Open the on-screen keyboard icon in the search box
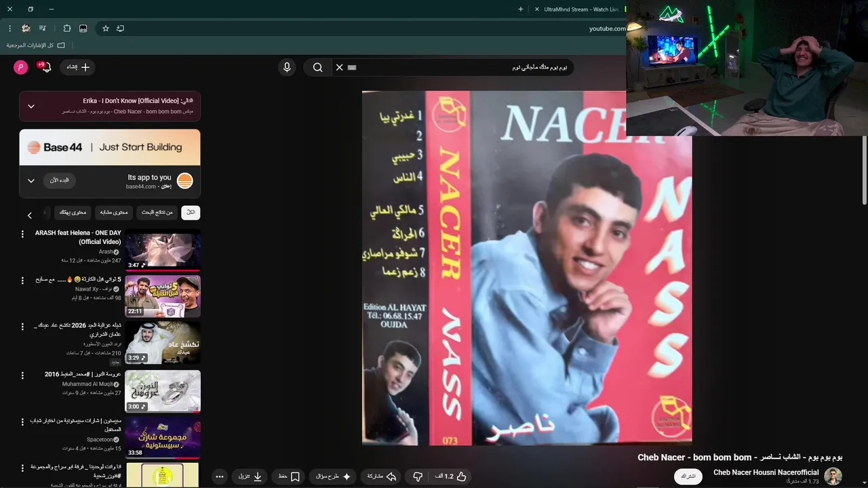 pos(351,67)
